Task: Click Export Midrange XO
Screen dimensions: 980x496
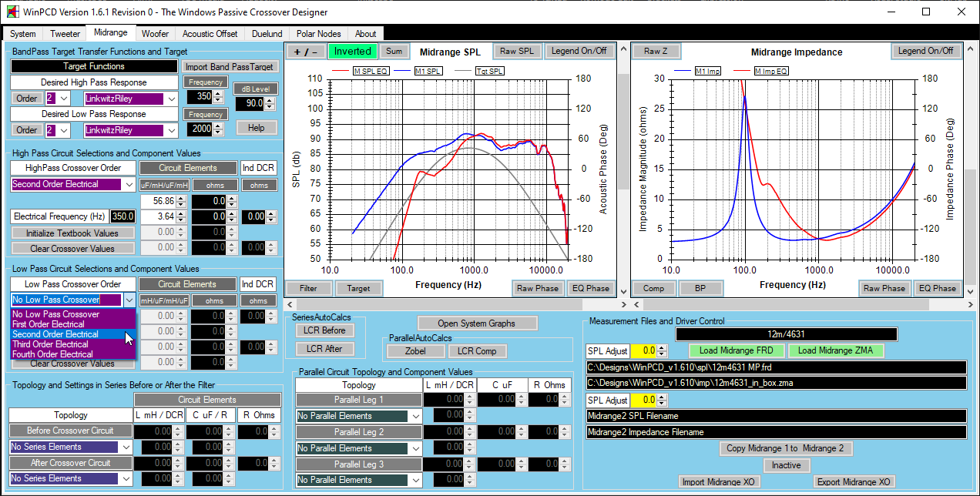Action: (853, 482)
